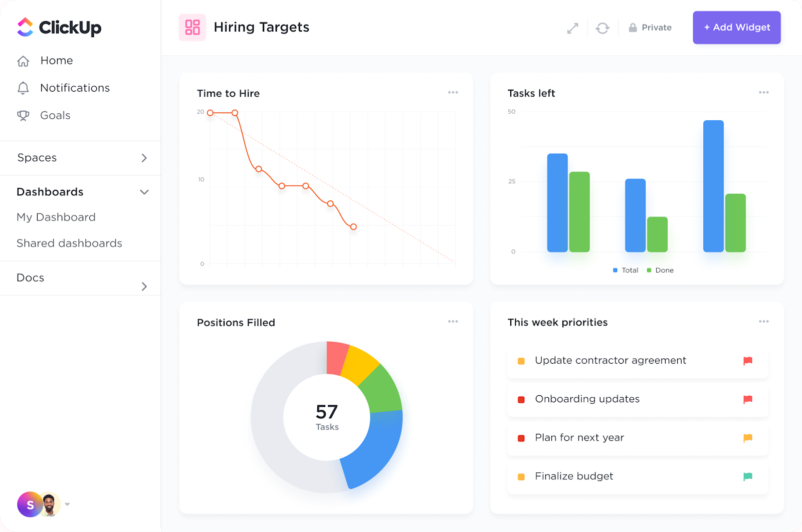This screenshot has width=802, height=532.
Task: Toggle the Total legend in Tasks left chart
Action: point(625,270)
